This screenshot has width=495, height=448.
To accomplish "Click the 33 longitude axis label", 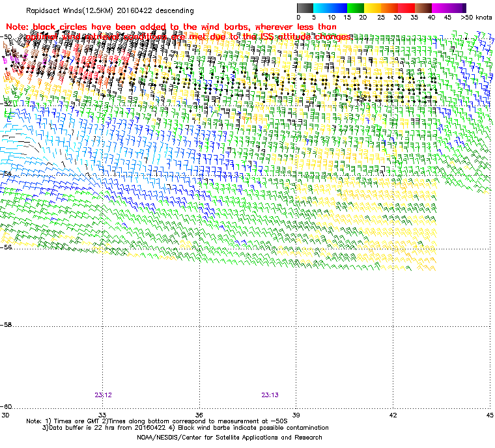I will point(102,415).
